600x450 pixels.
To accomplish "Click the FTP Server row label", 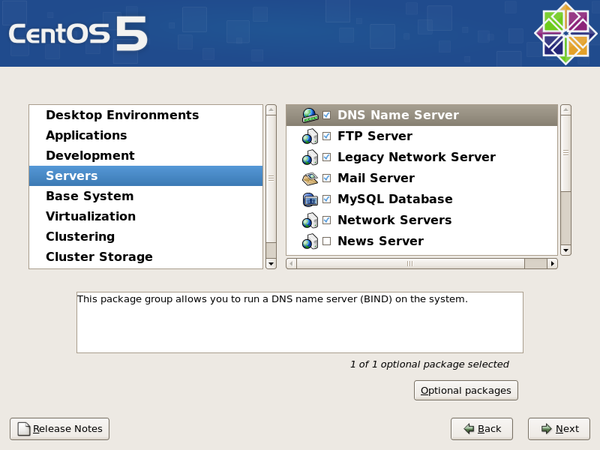I will 375,136.
